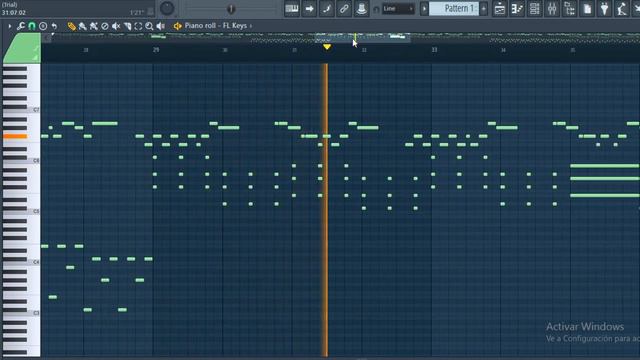
Task: Click the global snap magnet icon
Action: coord(376,9)
